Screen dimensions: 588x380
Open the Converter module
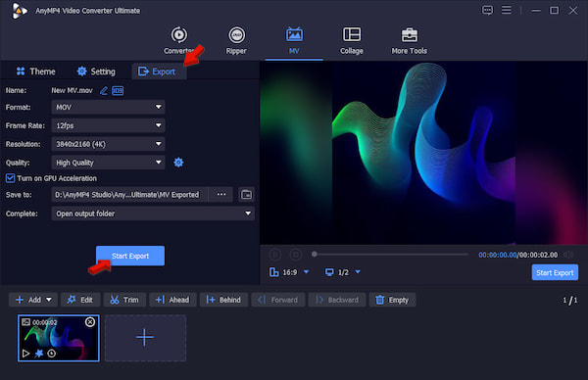click(179, 40)
